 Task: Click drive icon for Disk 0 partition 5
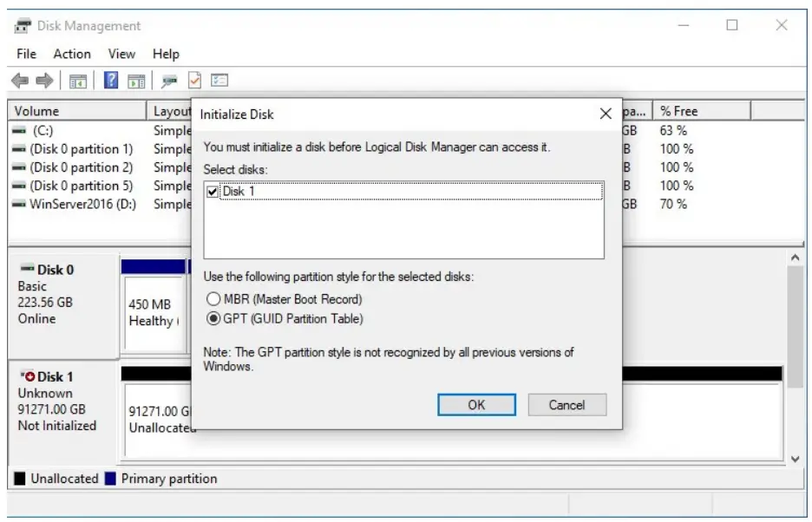[18, 186]
